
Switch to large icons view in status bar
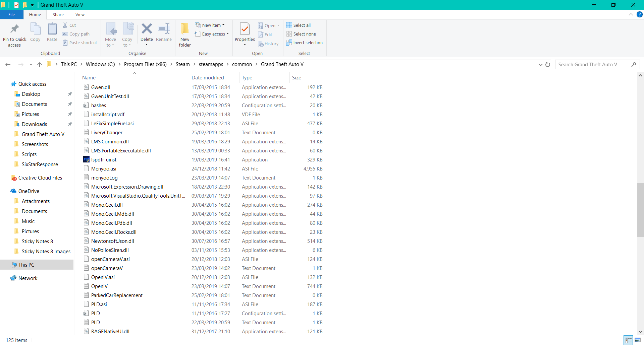(638, 340)
